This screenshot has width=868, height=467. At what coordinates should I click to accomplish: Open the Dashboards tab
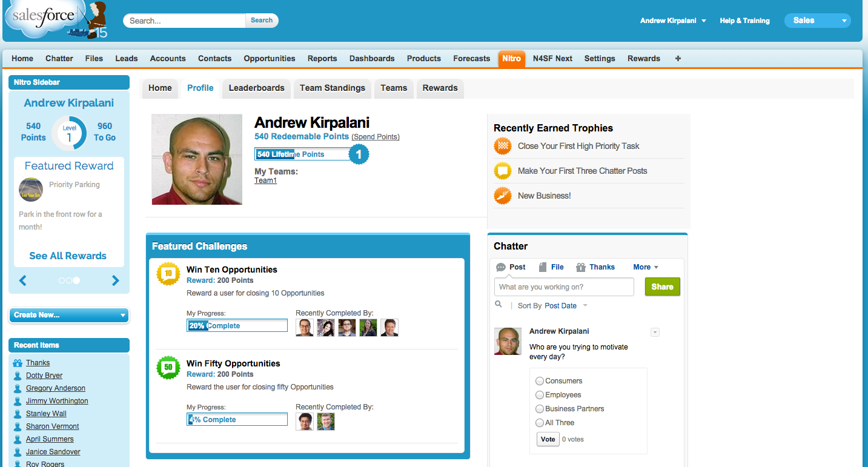(x=372, y=58)
